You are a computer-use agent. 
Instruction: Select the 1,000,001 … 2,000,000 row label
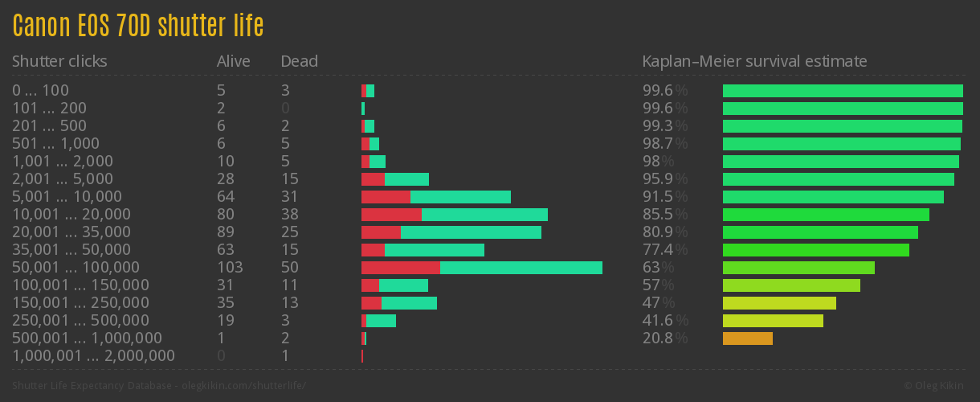[93, 355]
